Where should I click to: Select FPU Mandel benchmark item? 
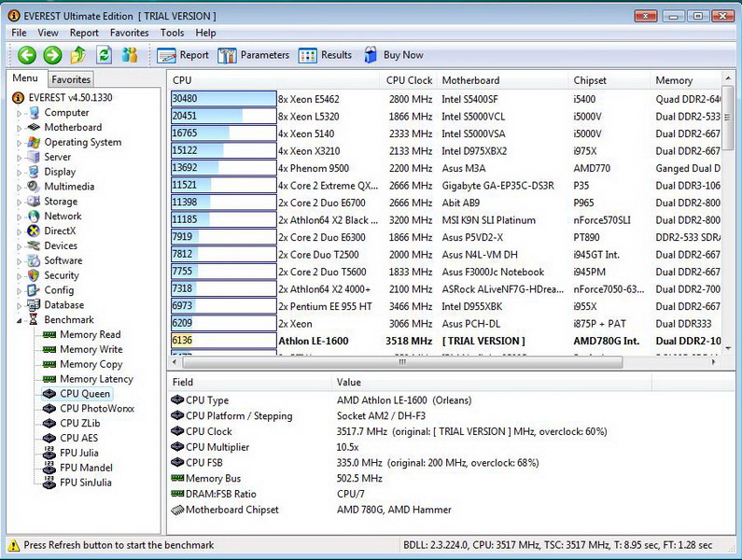tap(86, 468)
